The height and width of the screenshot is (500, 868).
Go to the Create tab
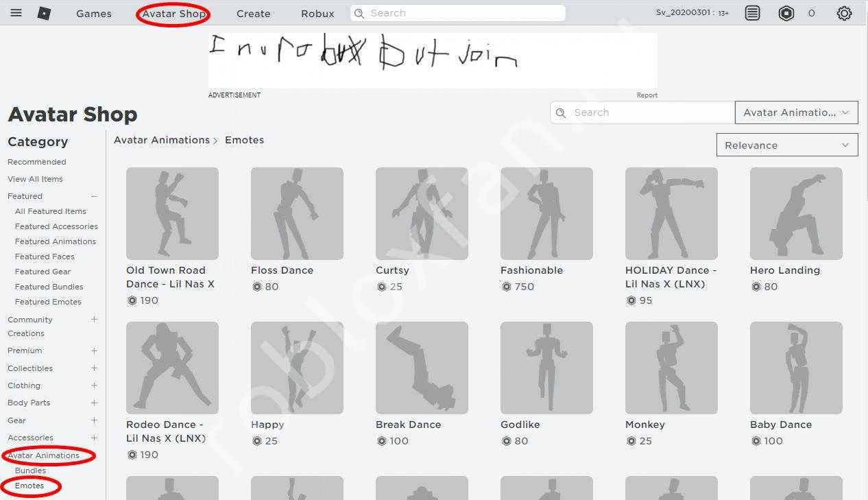click(x=254, y=14)
